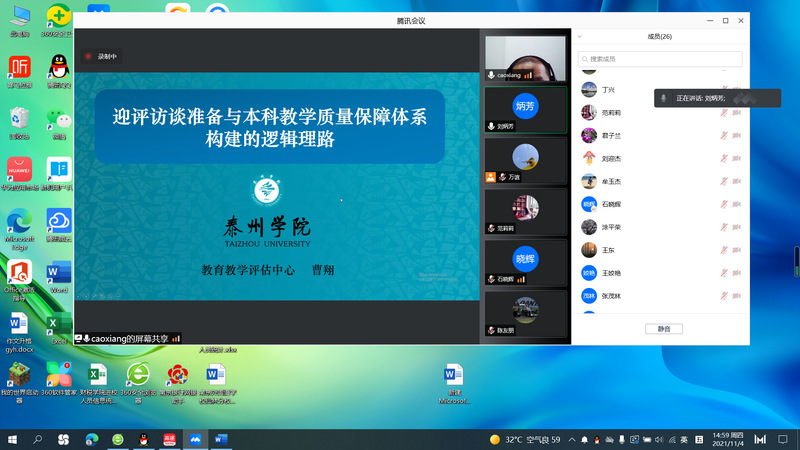Select 刘炳芳 video thumbnail tile
This screenshot has width=800, height=450.
click(x=525, y=109)
